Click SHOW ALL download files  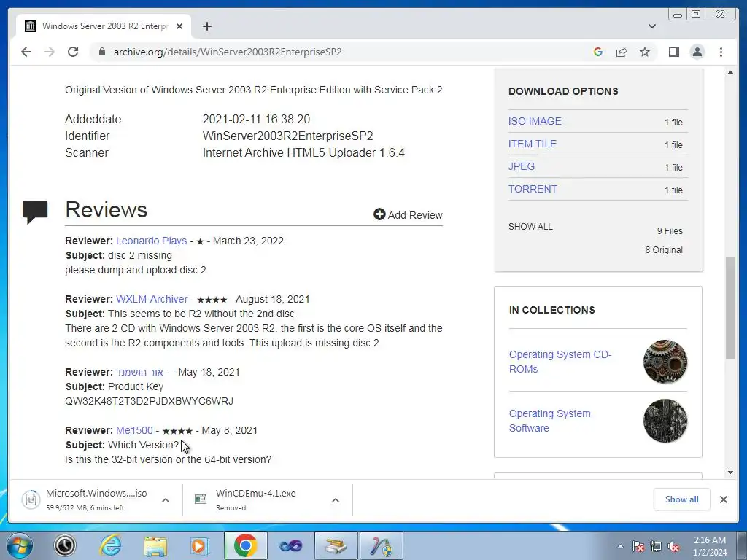click(x=530, y=227)
